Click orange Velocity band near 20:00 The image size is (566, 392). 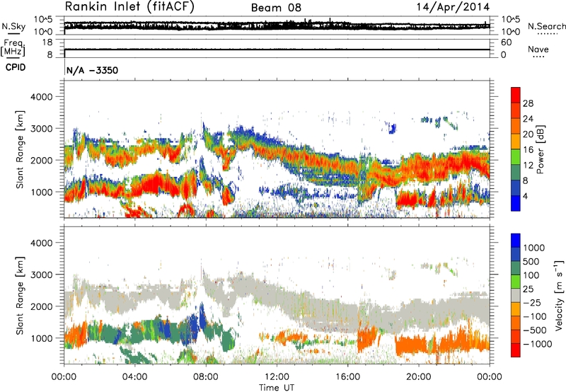pyautogui.click(x=412, y=345)
